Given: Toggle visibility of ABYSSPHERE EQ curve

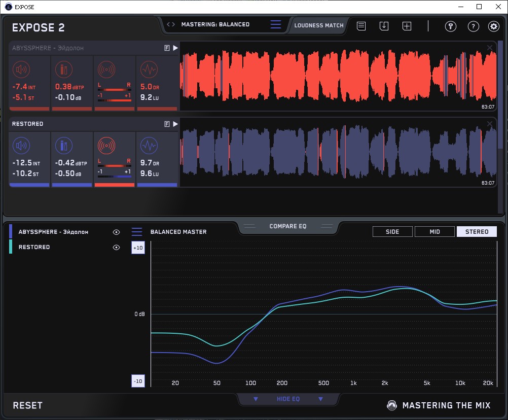Looking at the screenshot, I should pos(116,232).
